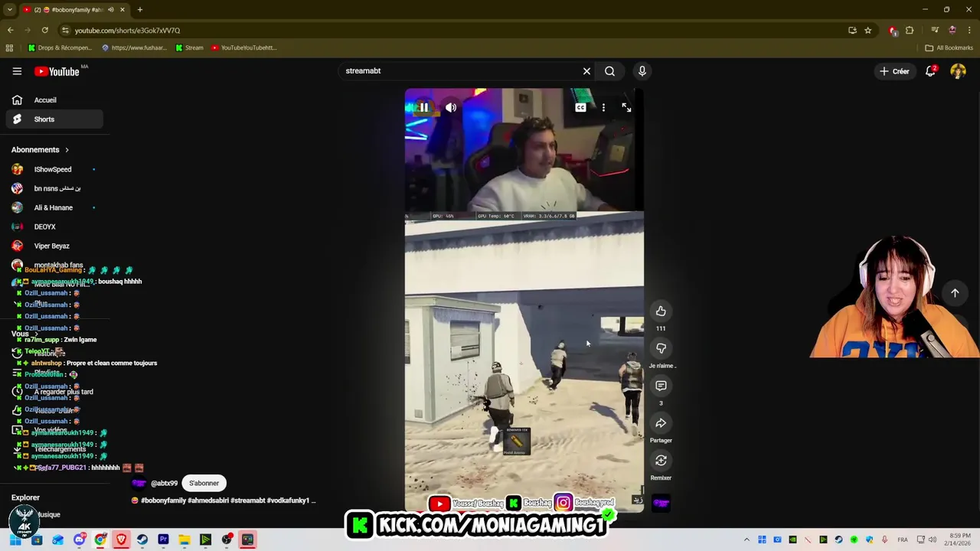980x551 pixels.
Task: Open the @abtx99 channel name
Action: pos(164,484)
